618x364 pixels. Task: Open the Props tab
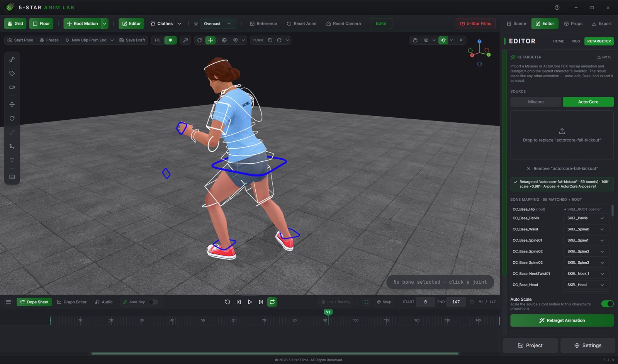pos(573,24)
